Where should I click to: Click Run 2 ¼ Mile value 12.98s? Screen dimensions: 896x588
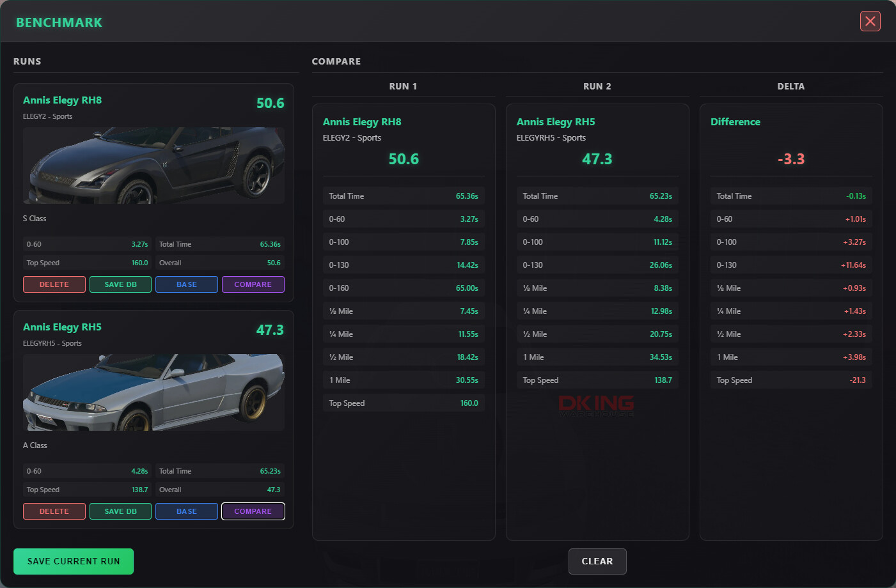(x=661, y=311)
